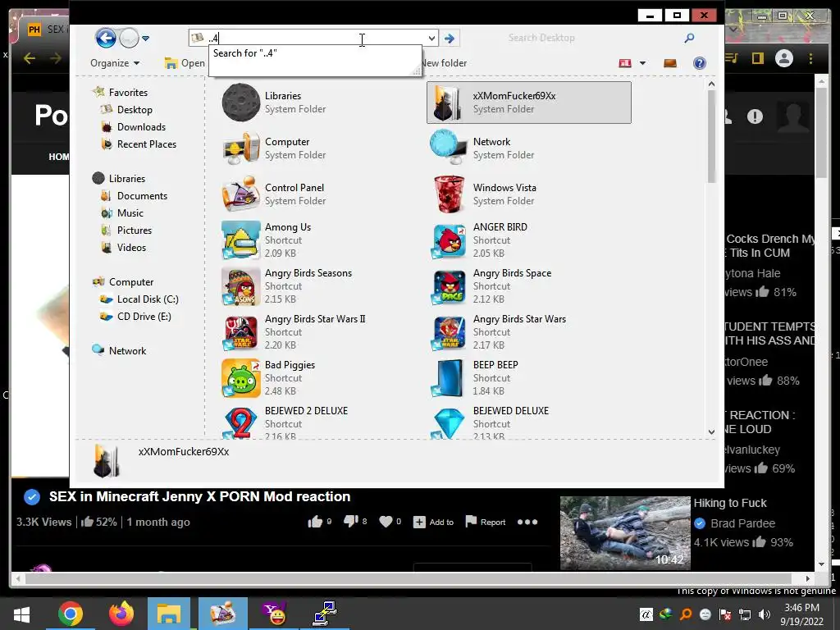This screenshot has height=630, width=840.
Task: Open Explorer Help question mark icon
Action: (700, 63)
